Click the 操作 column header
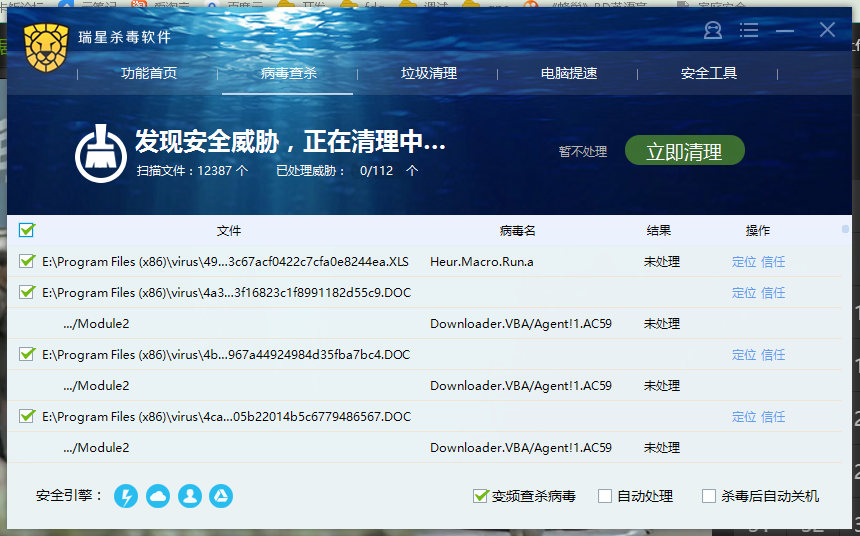The image size is (860, 536). click(758, 230)
